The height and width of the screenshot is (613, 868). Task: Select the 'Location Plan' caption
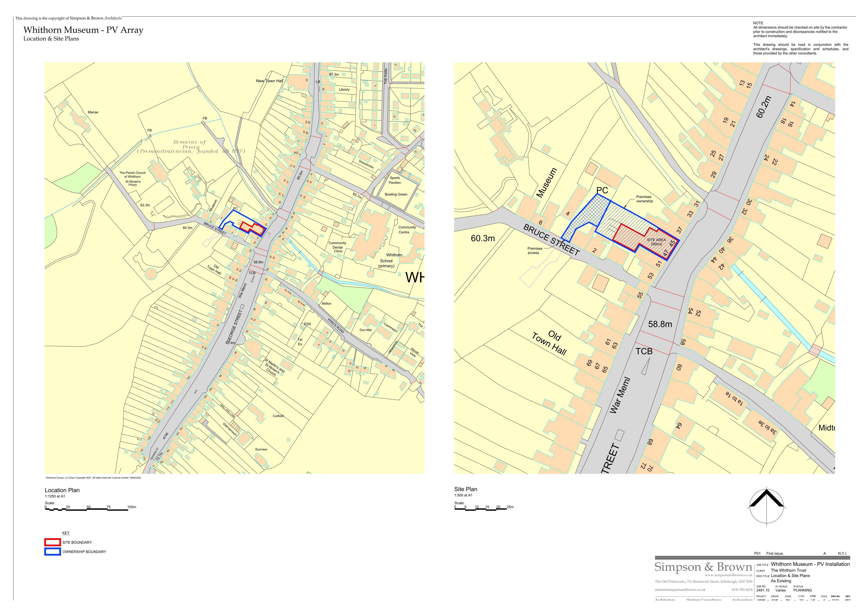[62, 490]
